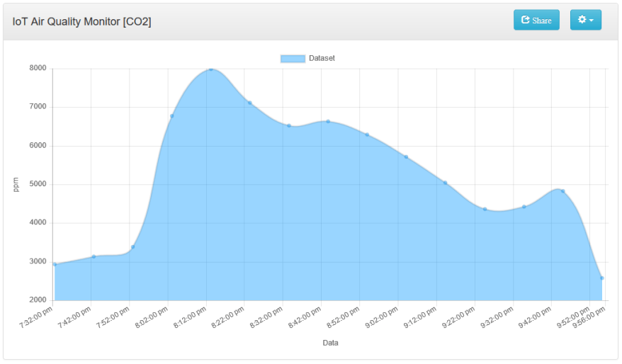The image size is (622, 364).
Task: Click the IoT Air Quality Monitor title
Action: [81, 21]
